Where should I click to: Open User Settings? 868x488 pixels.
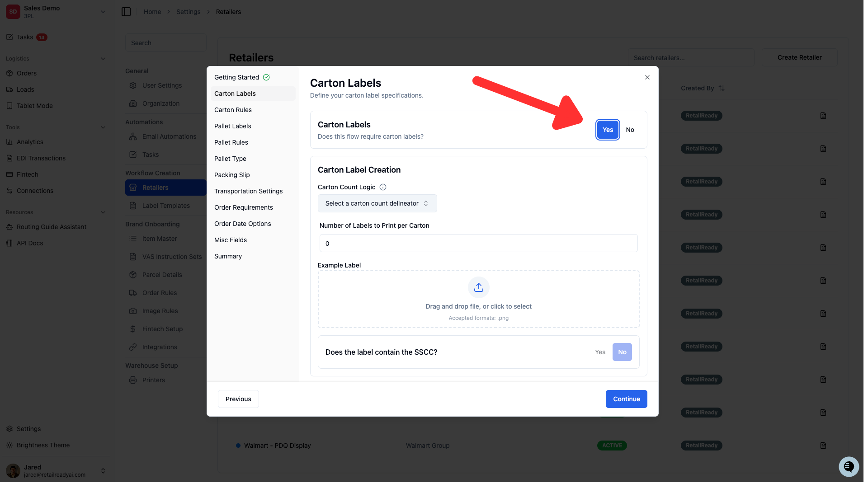click(162, 85)
